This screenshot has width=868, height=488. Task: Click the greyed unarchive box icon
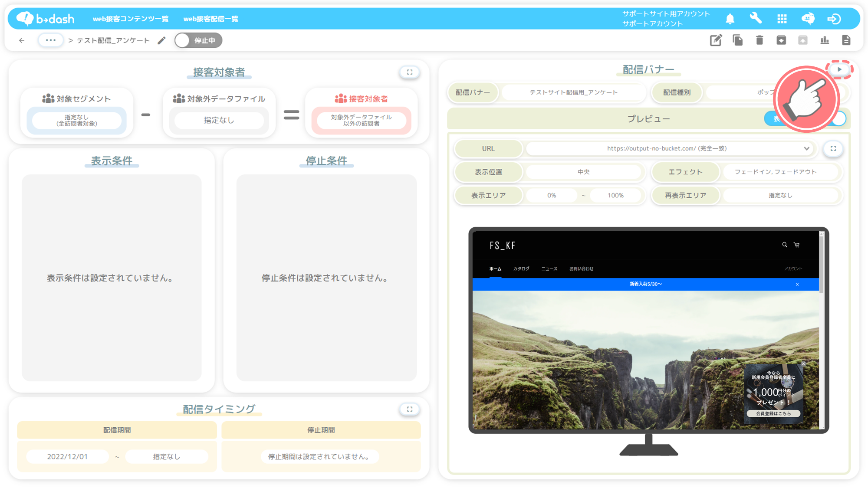tap(802, 40)
